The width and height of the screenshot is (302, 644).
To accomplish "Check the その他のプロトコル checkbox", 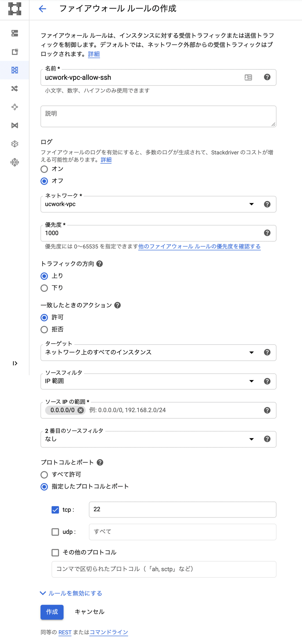I will click(55, 553).
